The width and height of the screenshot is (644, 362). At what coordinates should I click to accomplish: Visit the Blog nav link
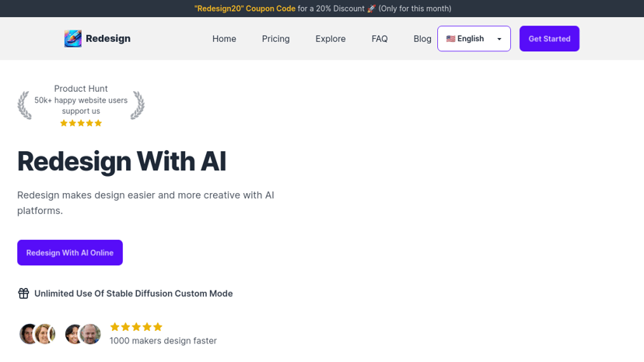[422, 39]
